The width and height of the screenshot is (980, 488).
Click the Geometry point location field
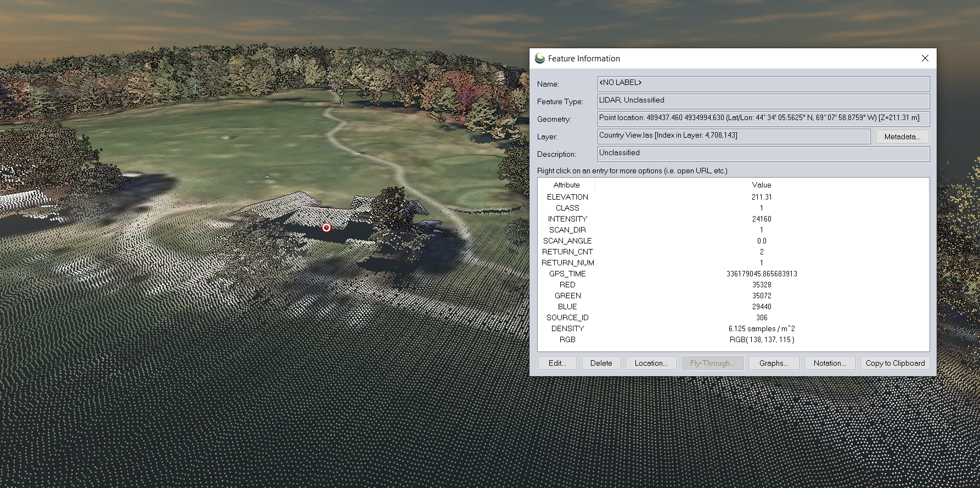coord(763,118)
